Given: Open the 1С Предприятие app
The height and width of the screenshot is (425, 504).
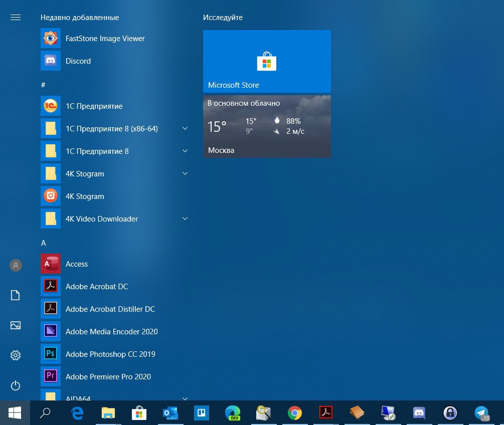Looking at the screenshot, I should click(114, 106).
